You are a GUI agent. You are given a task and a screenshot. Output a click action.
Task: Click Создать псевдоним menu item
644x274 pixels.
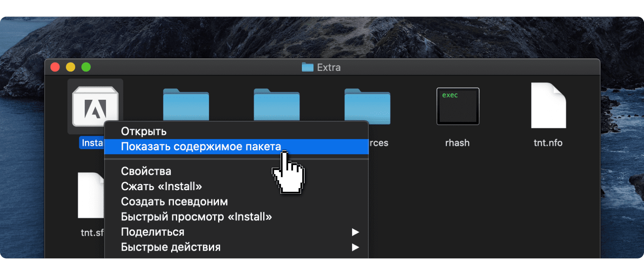click(174, 201)
